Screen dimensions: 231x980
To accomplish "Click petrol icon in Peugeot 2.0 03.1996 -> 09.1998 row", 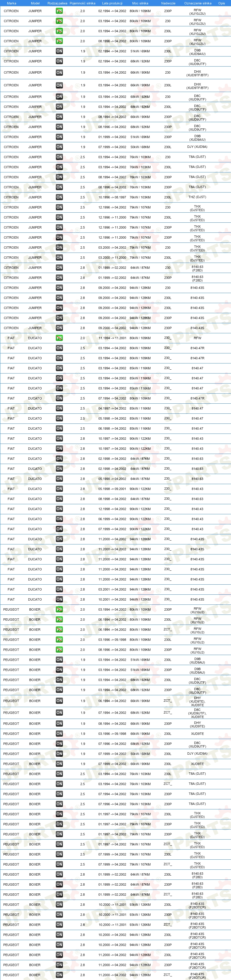I will click(x=59, y=640).
